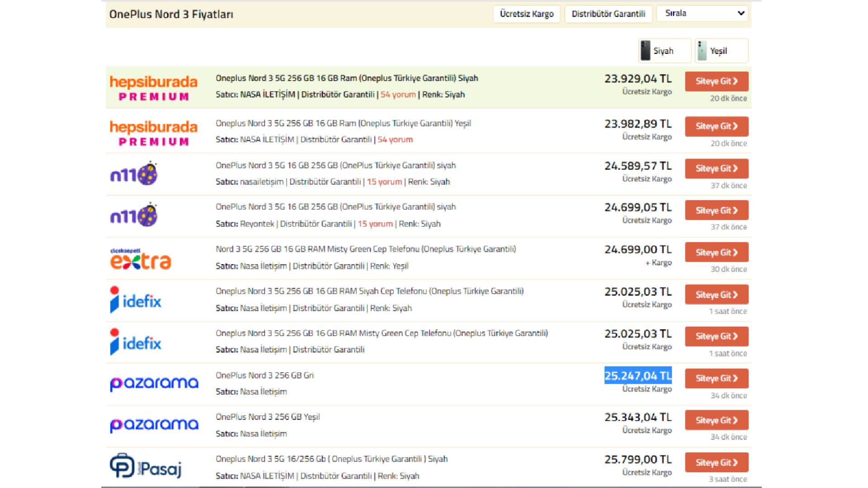Click price 24.589,57 TL
868x488 pixels.
[638, 166]
